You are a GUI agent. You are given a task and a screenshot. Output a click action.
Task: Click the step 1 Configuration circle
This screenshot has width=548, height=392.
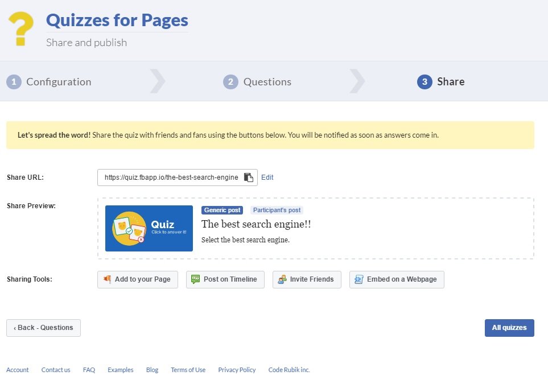(x=14, y=81)
